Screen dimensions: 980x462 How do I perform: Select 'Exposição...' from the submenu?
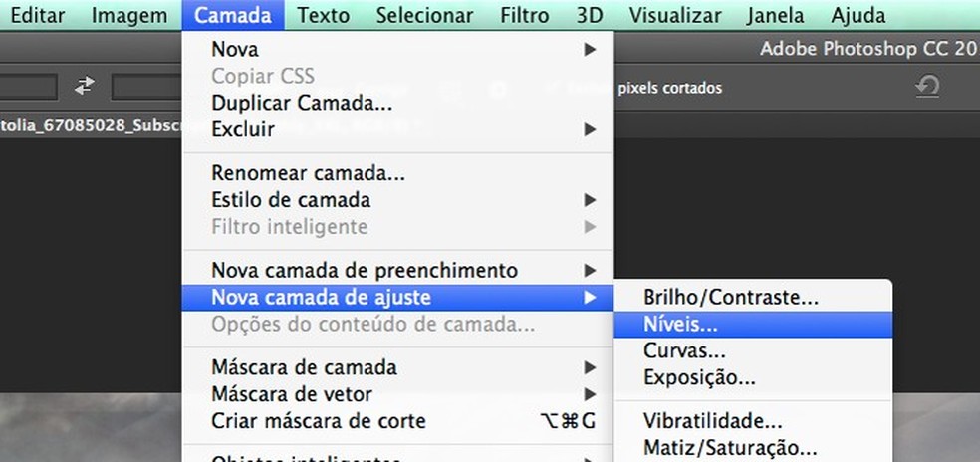point(699,377)
